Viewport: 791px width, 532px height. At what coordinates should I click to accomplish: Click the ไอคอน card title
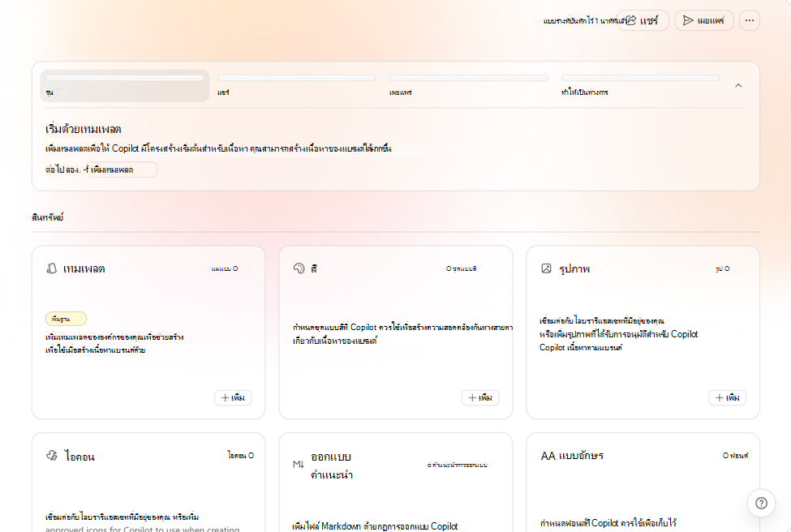(x=80, y=457)
